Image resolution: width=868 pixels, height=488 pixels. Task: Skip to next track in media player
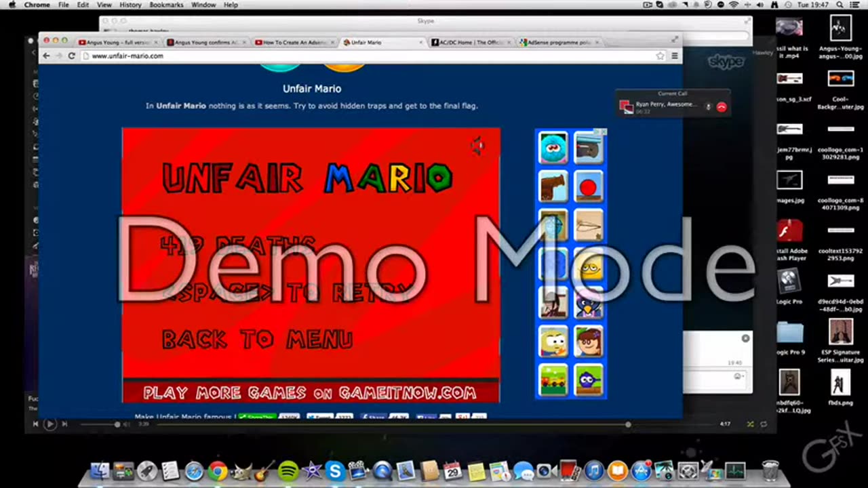point(64,424)
